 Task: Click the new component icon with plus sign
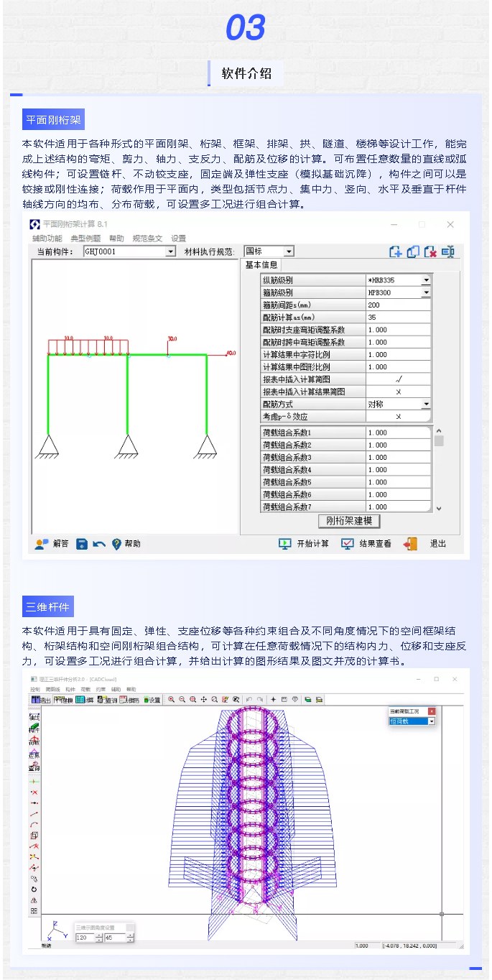(395, 251)
